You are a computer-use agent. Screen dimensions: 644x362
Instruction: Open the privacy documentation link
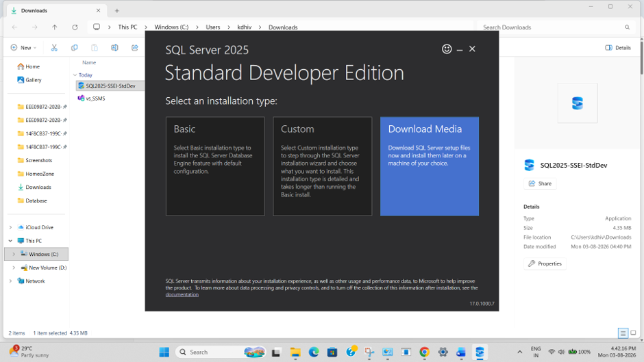coord(182,294)
